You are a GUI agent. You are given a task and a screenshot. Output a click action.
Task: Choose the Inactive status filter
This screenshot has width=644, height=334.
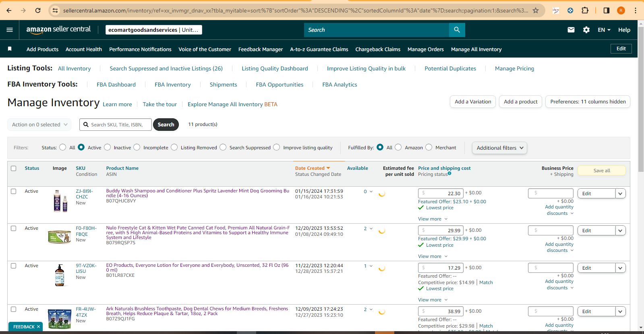[x=108, y=147]
